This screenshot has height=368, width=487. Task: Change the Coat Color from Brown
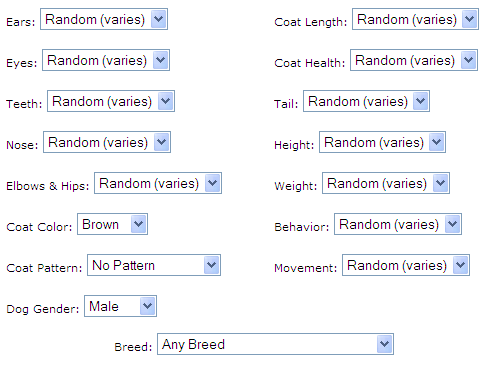point(112,224)
